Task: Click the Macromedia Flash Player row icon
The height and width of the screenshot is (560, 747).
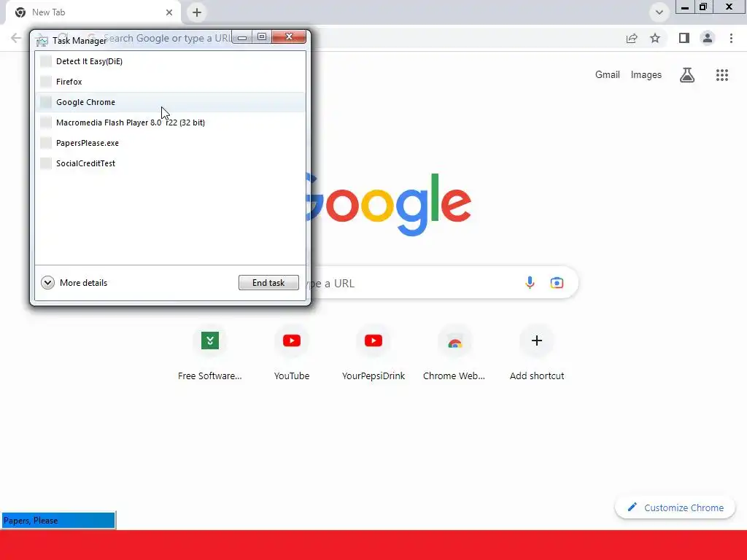Action: coord(46,122)
